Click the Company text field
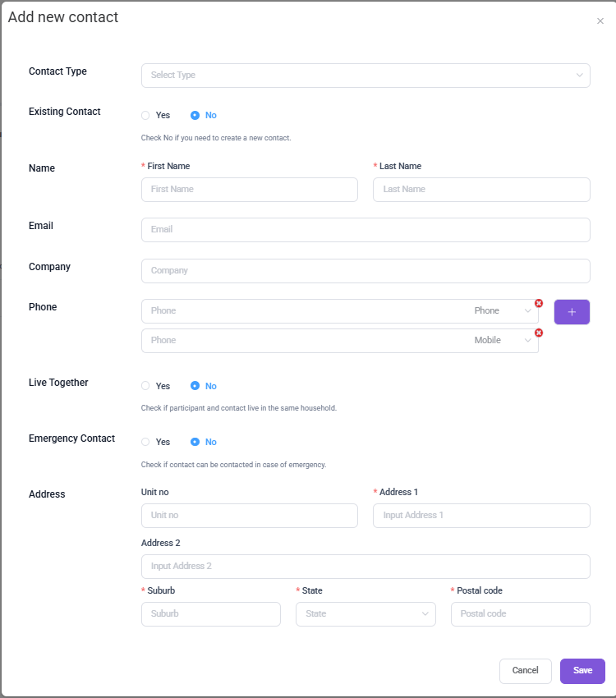Viewport: 616px width, 698px height. pos(365,271)
